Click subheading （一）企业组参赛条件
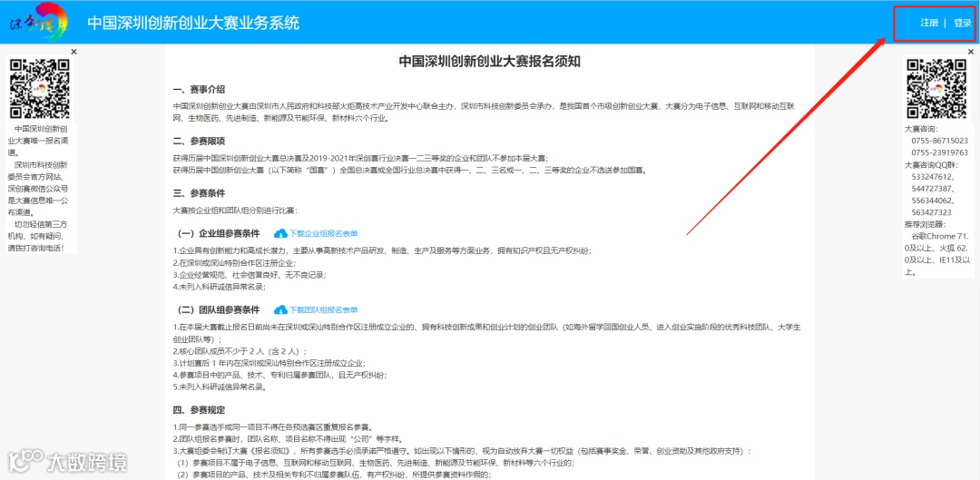The image size is (980, 480). click(219, 234)
